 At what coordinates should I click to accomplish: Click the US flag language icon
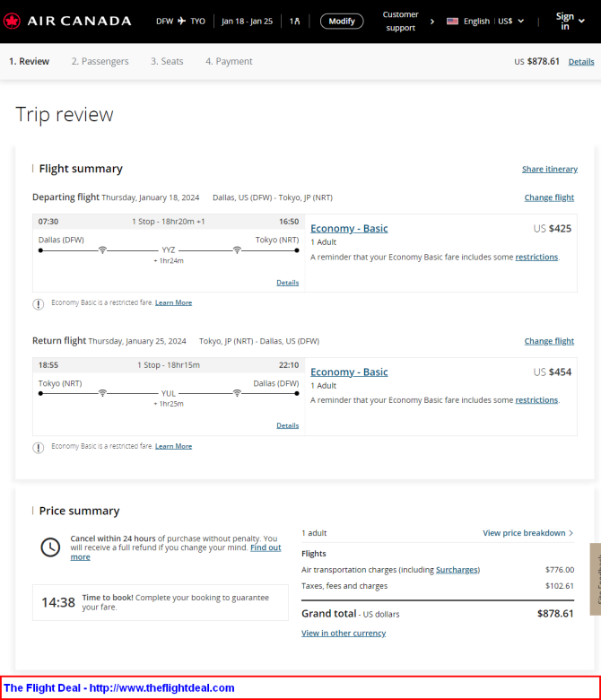pyautogui.click(x=452, y=21)
